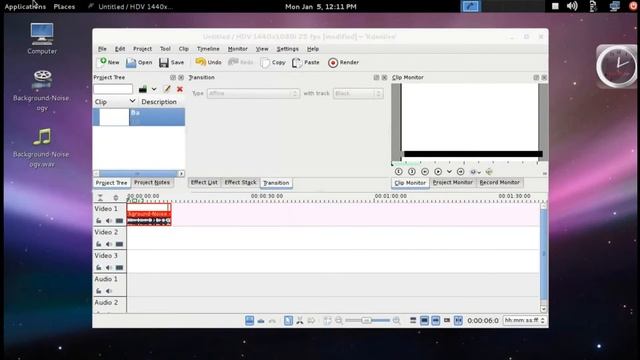This screenshot has width=640, height=360.
Task: Open the monitor configure dropdown icon
Action: point(475,172)
